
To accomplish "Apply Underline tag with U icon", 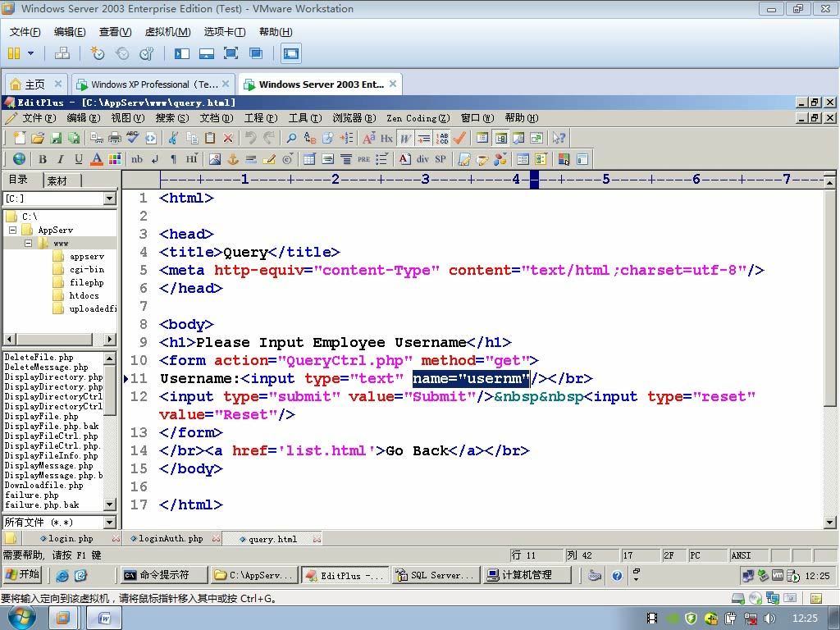I will pos(79,159).
